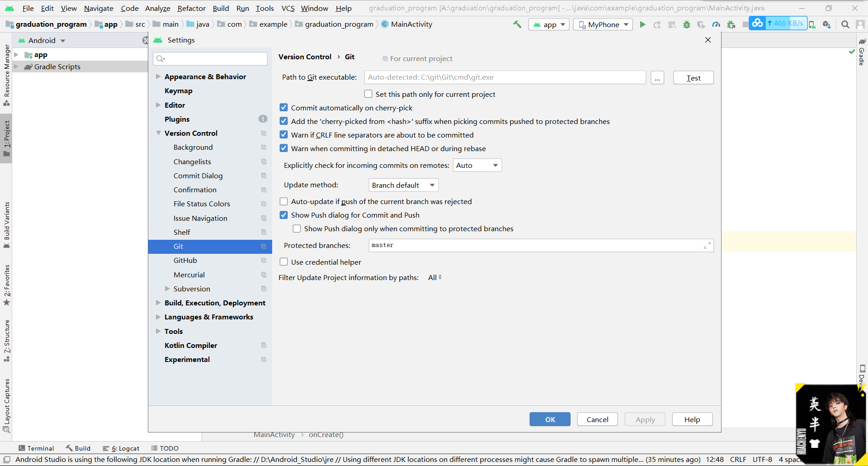Click the Search Everywhere magnifier icon
The height and width of the screenshot is (466, 868).
pos(845,24)
